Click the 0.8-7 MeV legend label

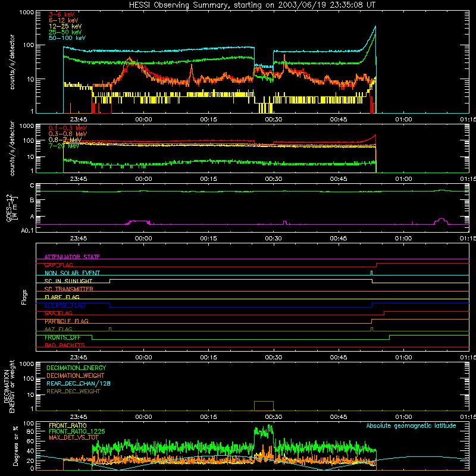[x=65, y=140]
